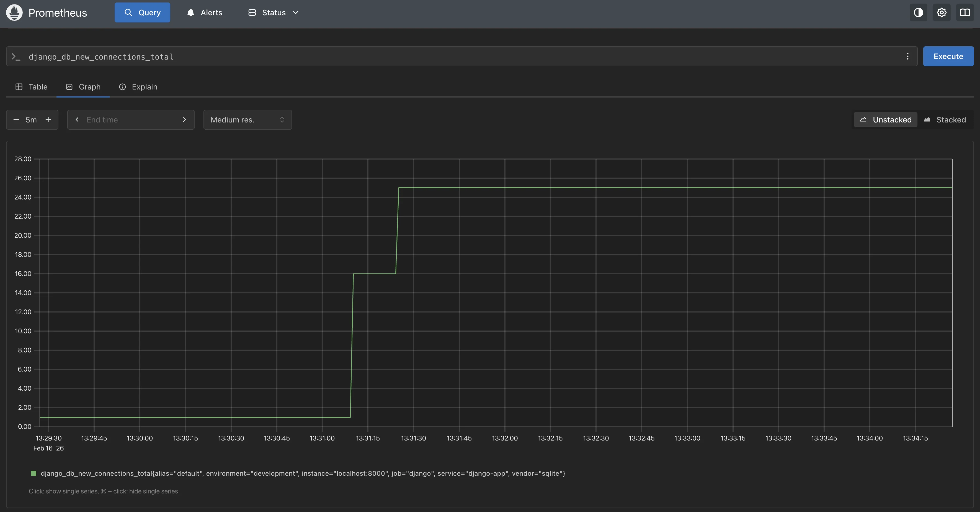Open the documentation book icon
The image size is (980, 512).
coord(965,12)
